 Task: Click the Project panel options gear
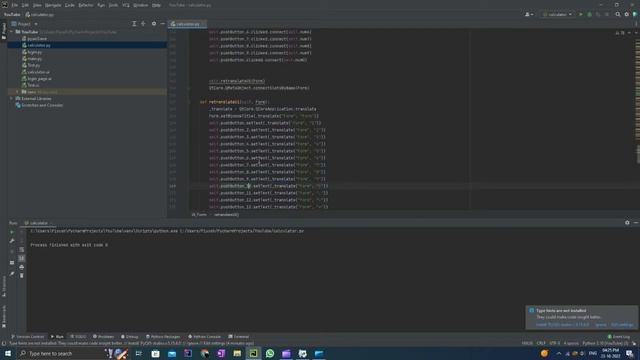click(x=154, y=24)
